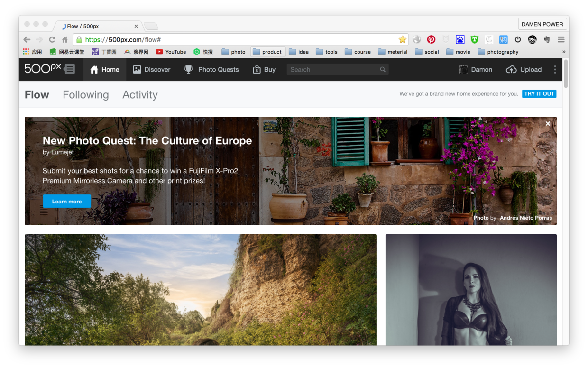
Task: Click the page vertical scrollbar
Action: click(x=565, y=73)
